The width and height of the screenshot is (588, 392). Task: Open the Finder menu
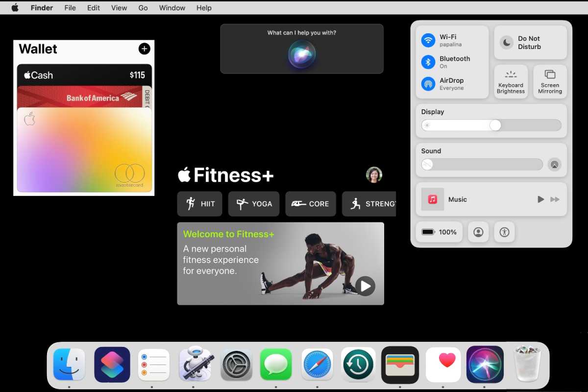click(42, 8)
